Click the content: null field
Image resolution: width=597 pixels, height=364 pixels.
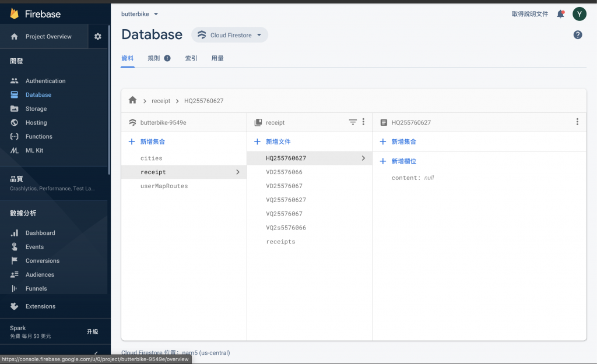point(413,178)
